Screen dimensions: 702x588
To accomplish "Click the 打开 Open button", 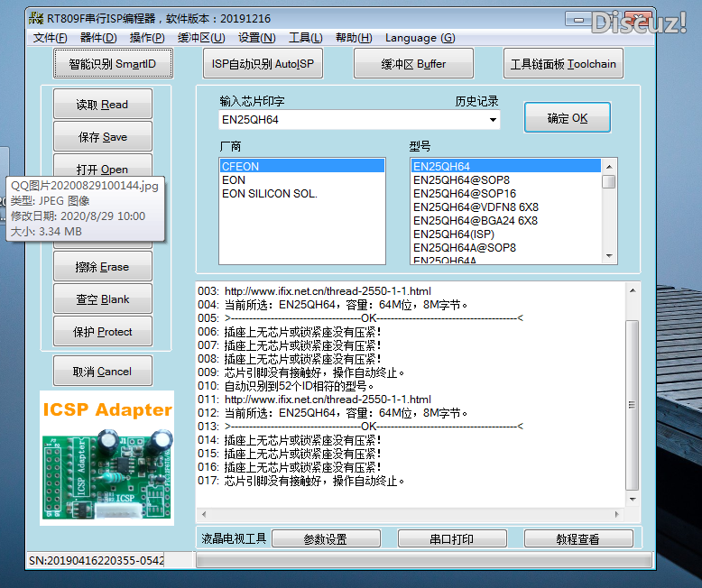I will coord(103,166).
